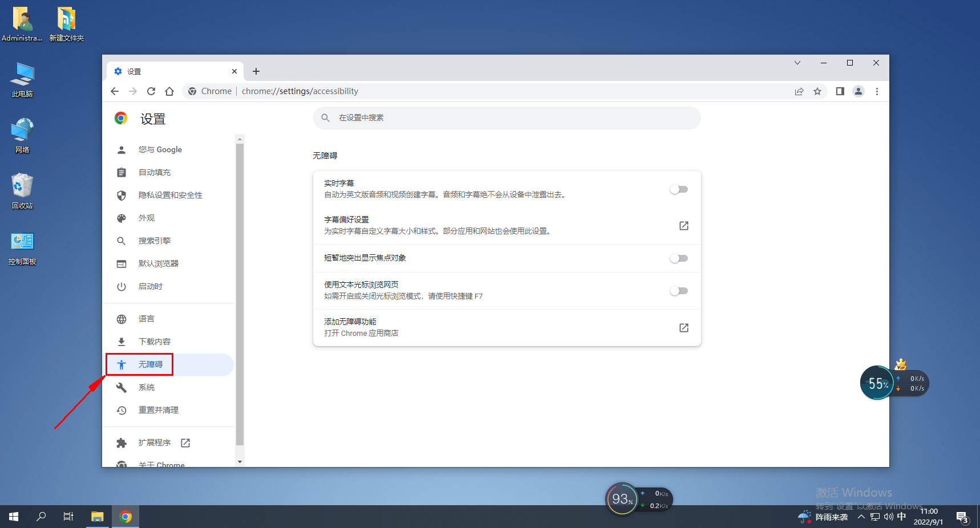
Task: Open the tab search chevron dropdown
Action: coord(797,63)
